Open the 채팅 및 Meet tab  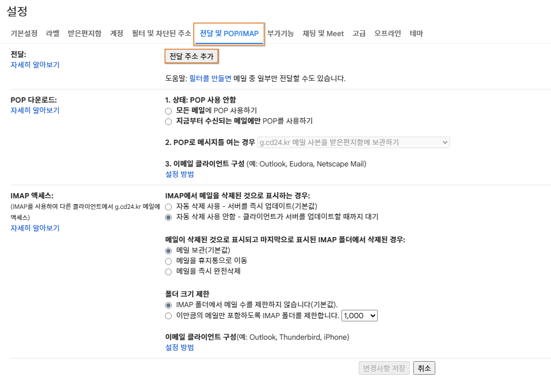click(323, 33)
